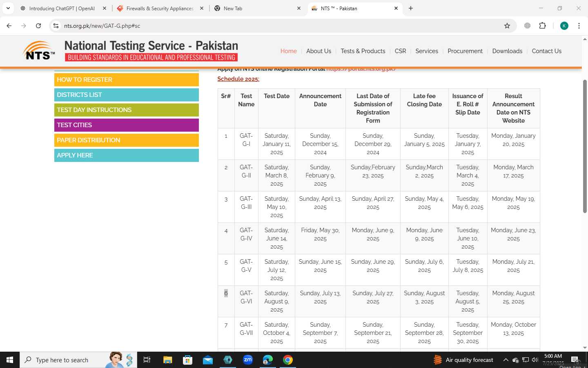Open the Windows Start menu
588x368 pixels.
tap(10, 360)
